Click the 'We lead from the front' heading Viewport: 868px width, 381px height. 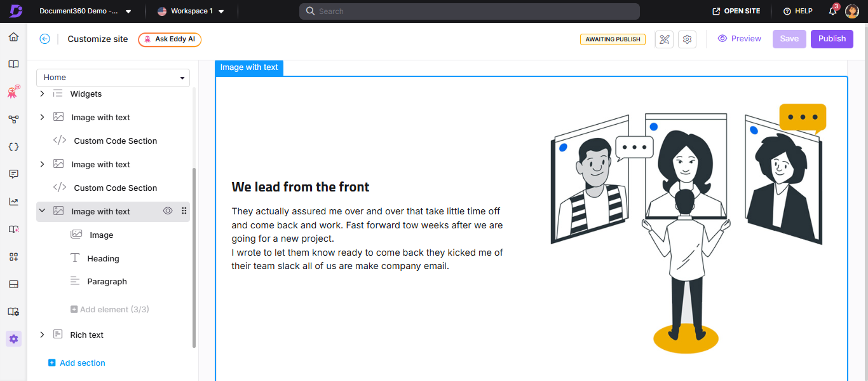pos(301,187)
